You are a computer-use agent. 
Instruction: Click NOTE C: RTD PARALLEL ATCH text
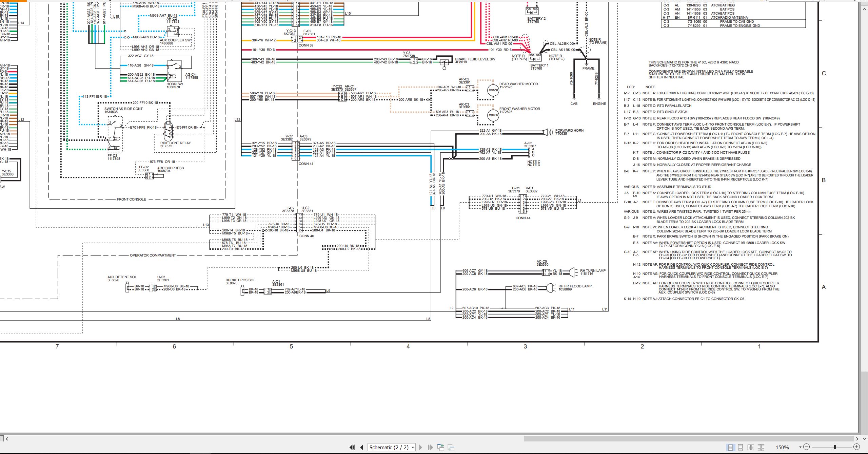click(667, 106)
